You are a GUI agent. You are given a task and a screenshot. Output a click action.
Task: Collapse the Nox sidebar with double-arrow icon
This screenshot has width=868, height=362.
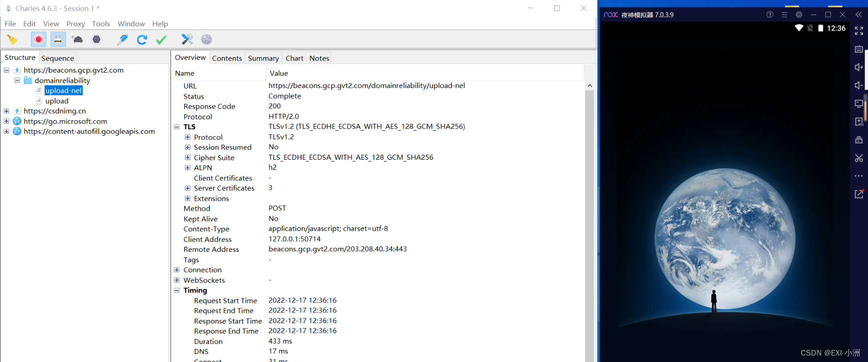pyautogui.click(x=858, y=15)
